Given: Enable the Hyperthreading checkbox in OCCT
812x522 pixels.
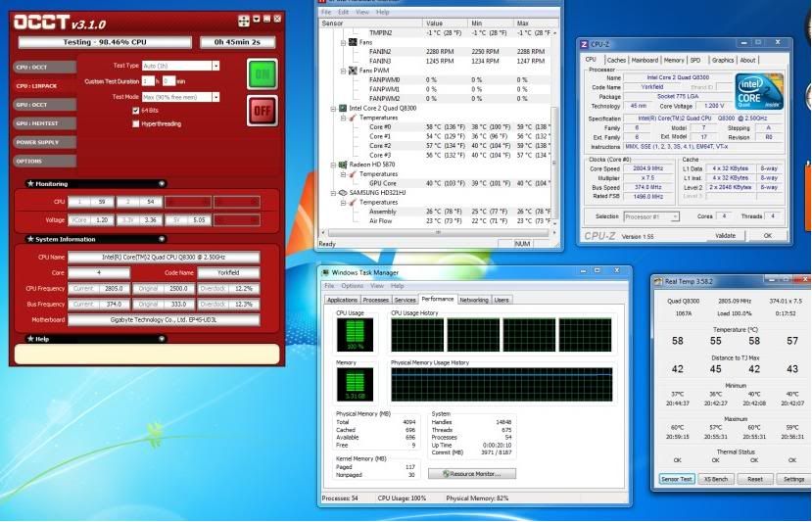Looking at the screenshot, I should tap(136, 123).
